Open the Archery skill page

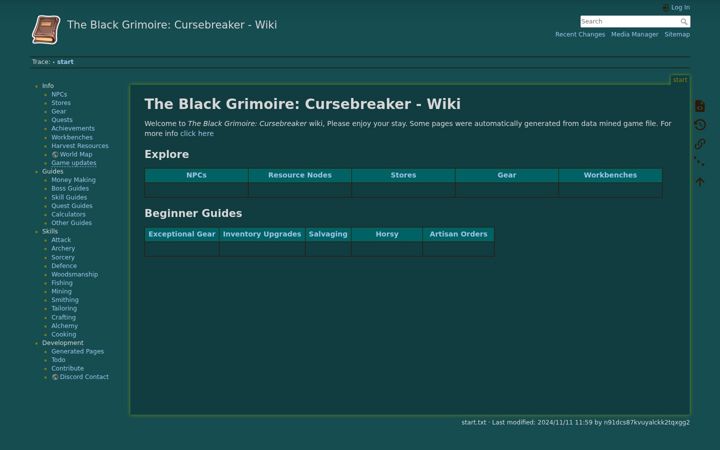[63, 248]
